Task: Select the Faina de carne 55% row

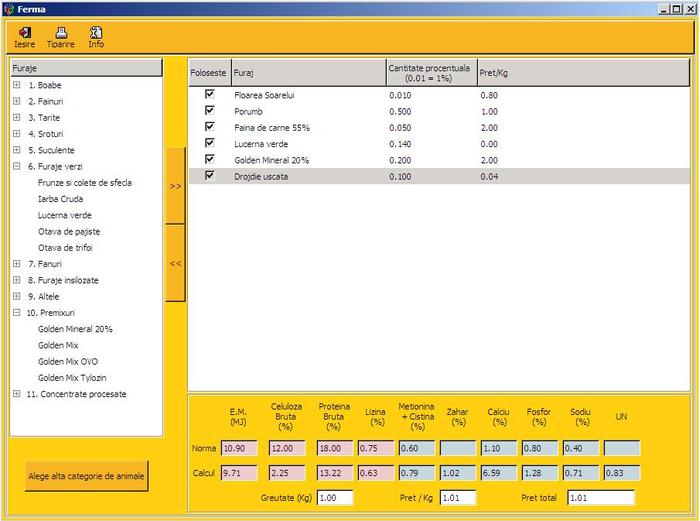Action: tap(272, 127)
